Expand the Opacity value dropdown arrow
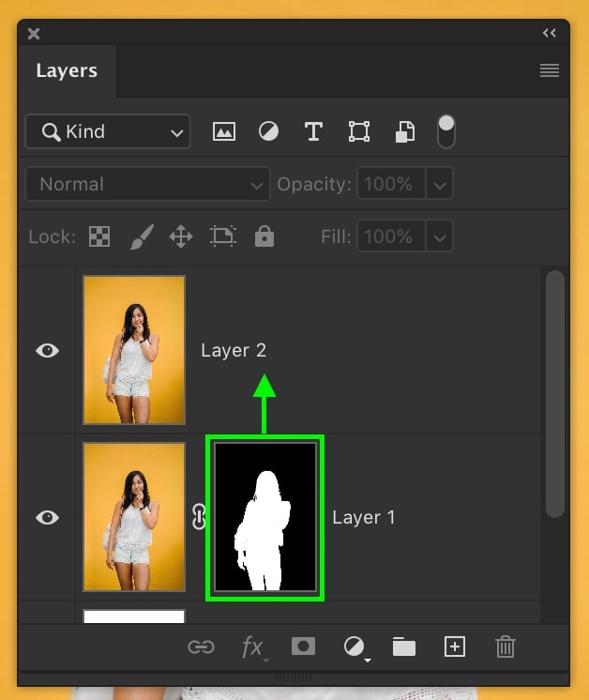The image size is (589, 700). coord(440,184)
